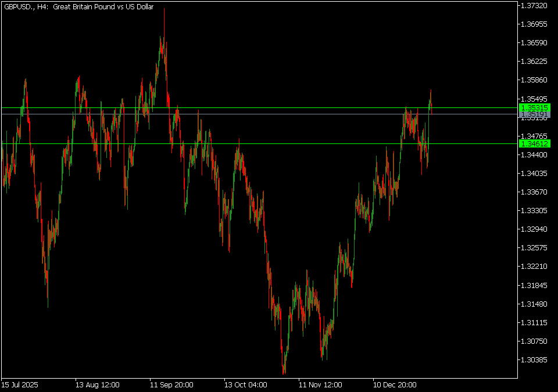Select the gray bid price line
This screenshot has height=392, width=558.
[262, 114]
